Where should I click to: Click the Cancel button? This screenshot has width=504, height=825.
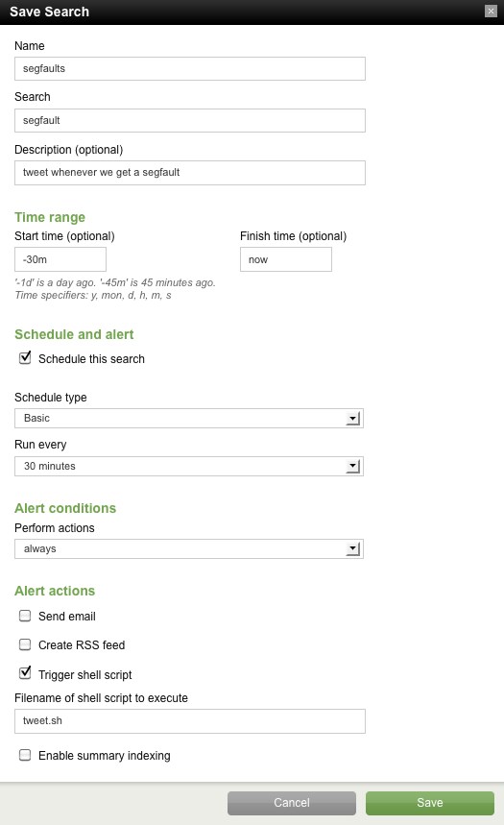tap(292, 803)
